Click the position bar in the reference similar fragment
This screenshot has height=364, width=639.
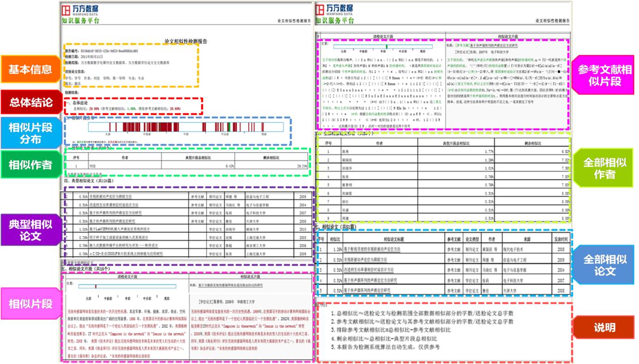(x=383, y=47)
